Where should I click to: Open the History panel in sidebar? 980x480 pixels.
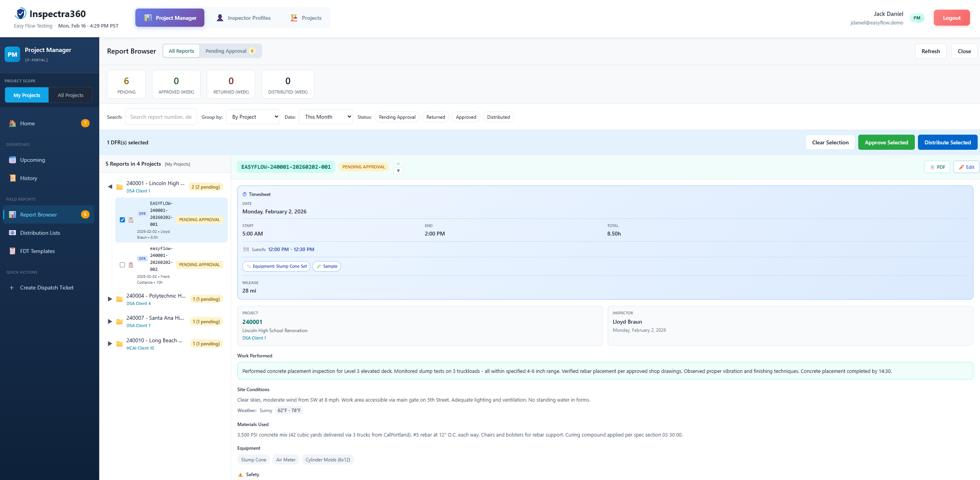point(28,178)
